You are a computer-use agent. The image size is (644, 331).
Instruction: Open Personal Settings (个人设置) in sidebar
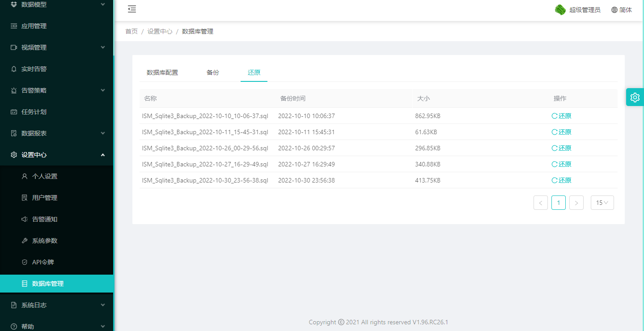tap(45, 176)
